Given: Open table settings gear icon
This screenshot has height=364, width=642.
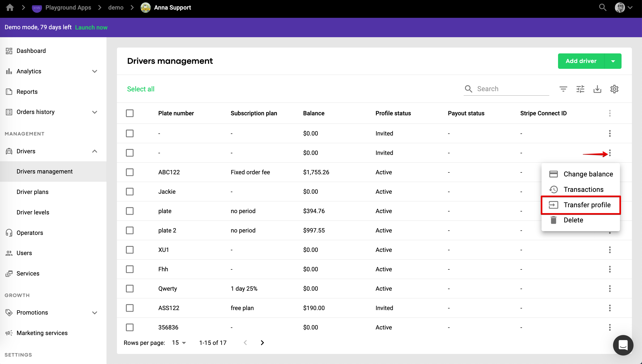Looking at the screenshot, I should click(614, 89).
